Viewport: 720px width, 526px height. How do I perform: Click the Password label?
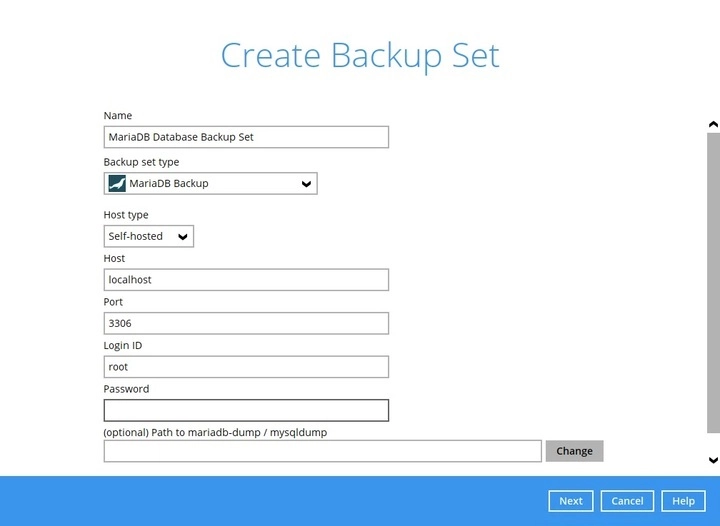pos(126,389)
